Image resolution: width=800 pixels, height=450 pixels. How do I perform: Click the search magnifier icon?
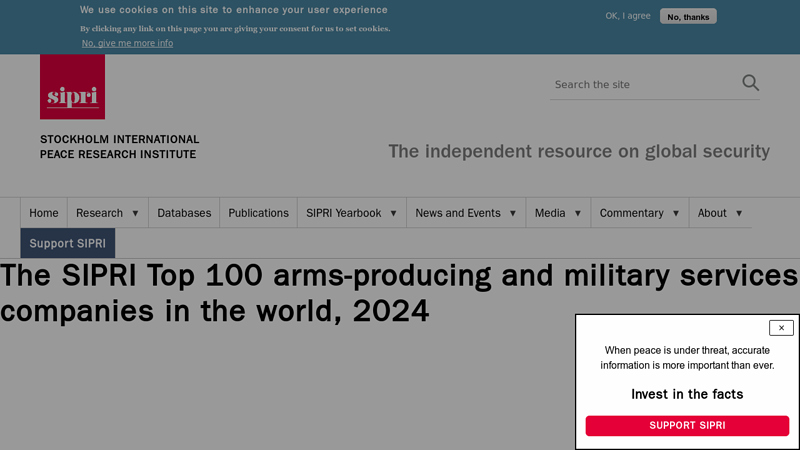click(x=751, y=83)
